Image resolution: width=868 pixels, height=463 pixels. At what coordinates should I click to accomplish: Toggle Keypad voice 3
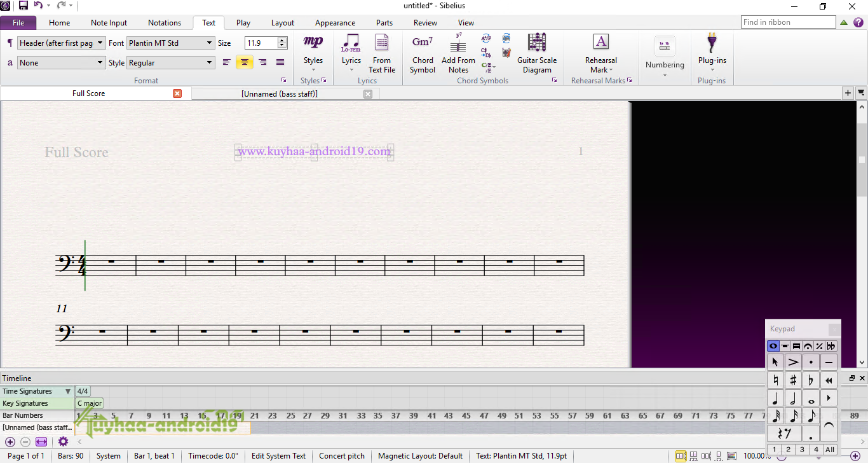pos(802,450)
